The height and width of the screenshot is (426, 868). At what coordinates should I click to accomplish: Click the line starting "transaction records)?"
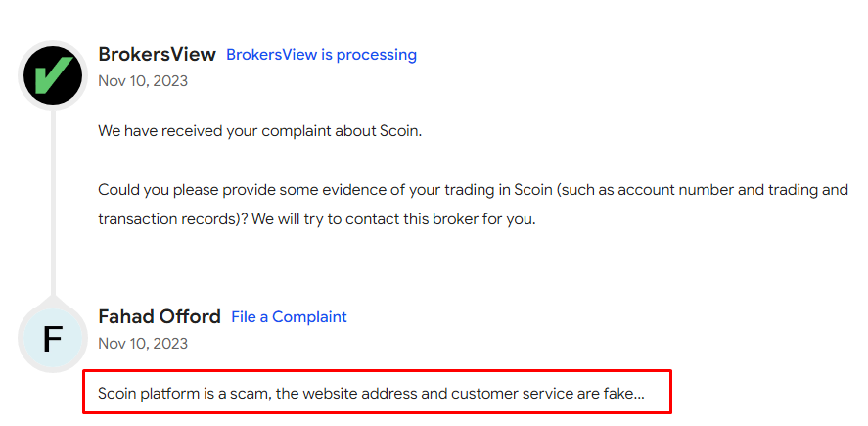(317, 219)
